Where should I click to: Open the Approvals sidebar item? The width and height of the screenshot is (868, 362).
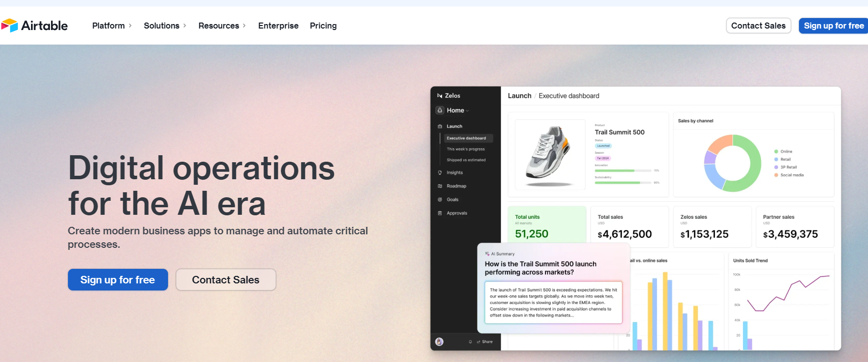457,213
